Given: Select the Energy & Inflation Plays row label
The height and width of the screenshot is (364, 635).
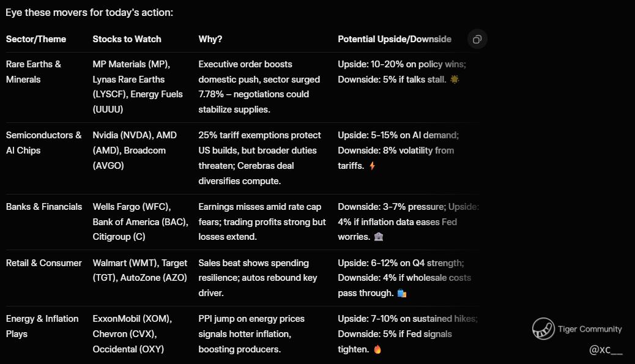Looking at the screenshot, I should tap(42, 326).
